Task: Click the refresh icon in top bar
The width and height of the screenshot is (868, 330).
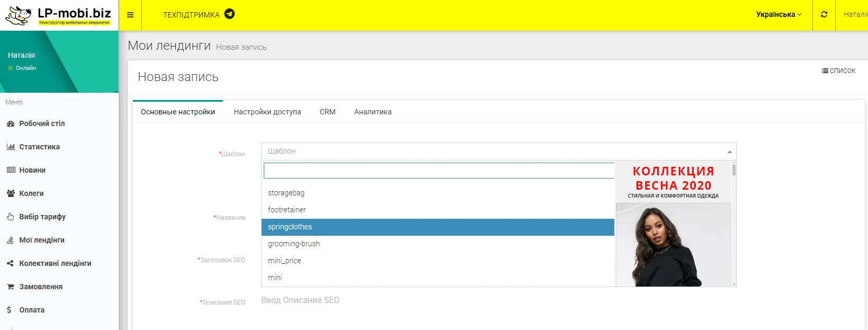Action: click(824, 15)
